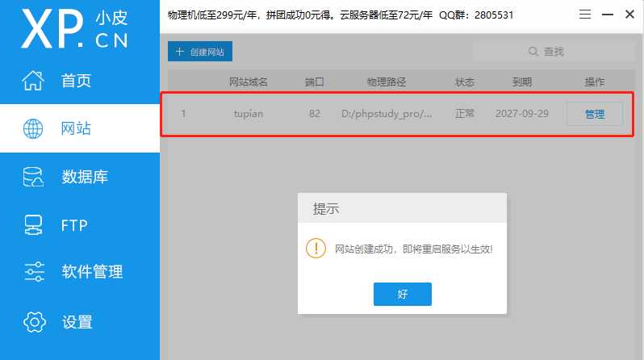The height and width of the screenshot is (360, 644).
Task: Click the port 82 cell
Action: tap(315, 114)
